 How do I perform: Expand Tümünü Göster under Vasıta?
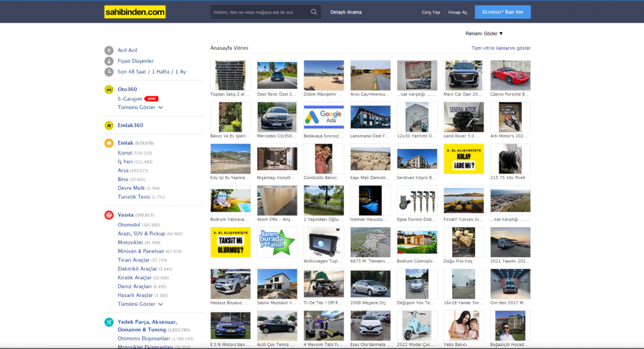click(140, 304)
